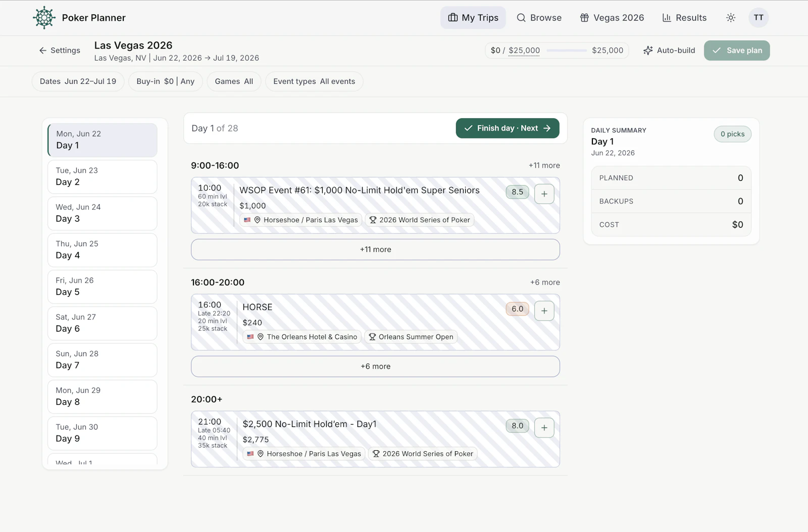Click Horseshoe / Paris venue tag on $2,500 event
Image resolution: width=808 pixels, height=532 pixels.
click(x=304, y=454)
